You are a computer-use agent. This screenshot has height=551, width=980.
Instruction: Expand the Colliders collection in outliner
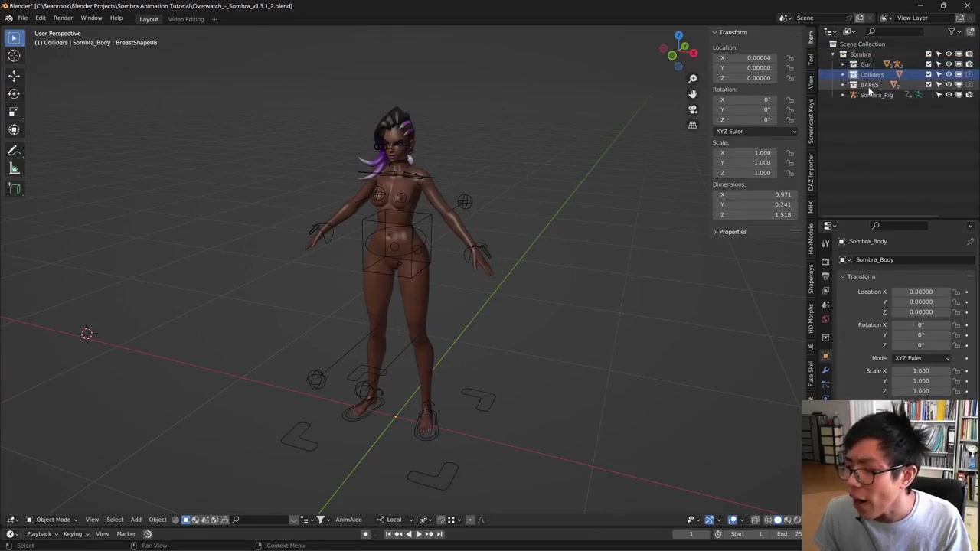point(843,75)
